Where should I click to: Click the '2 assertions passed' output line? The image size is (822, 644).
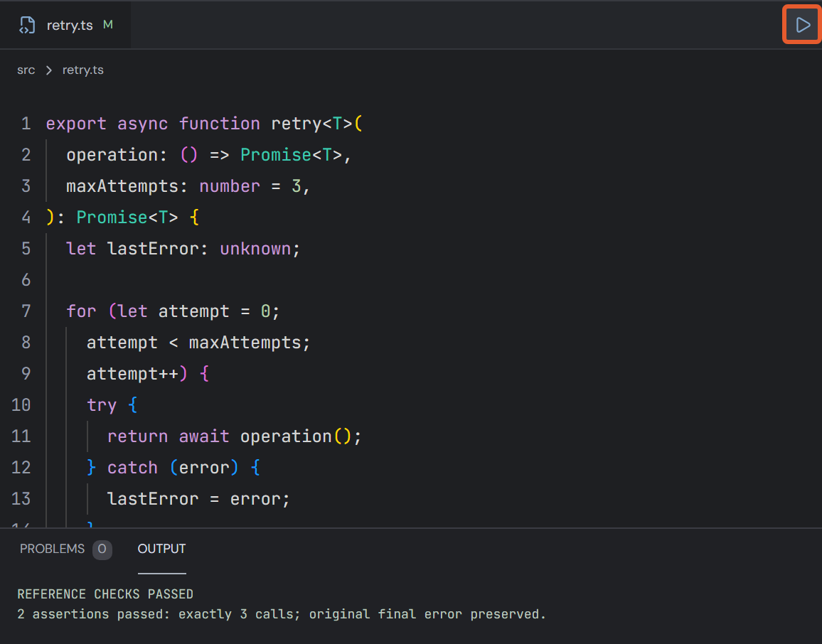281,614
